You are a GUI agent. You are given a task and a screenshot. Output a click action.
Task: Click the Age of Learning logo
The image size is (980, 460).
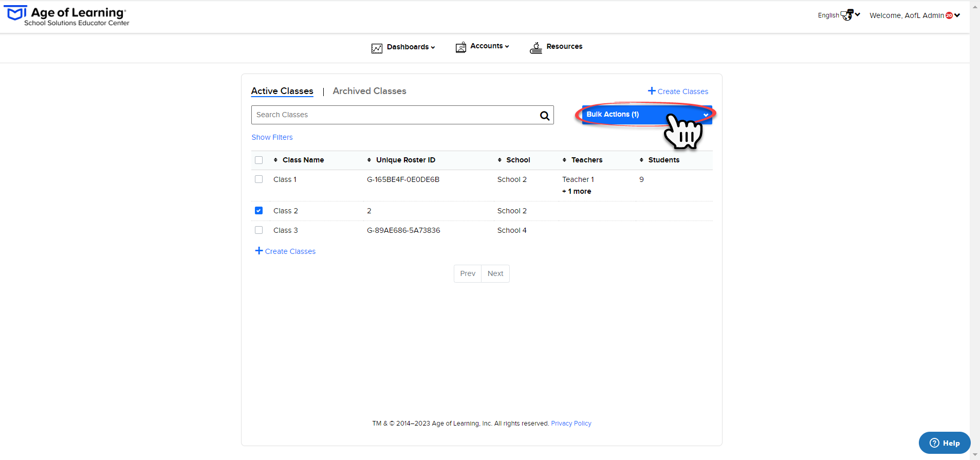point(67,16)
